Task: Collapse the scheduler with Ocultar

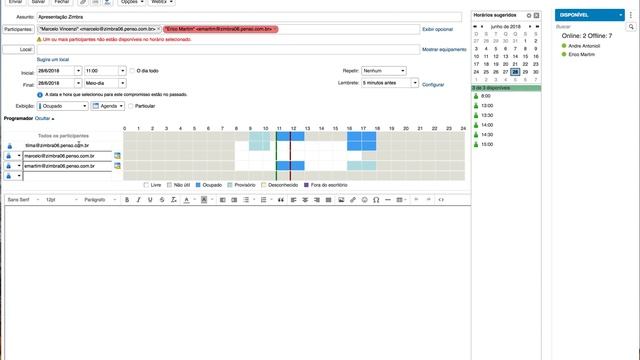Action: pyautogui.click(x=43, y=118)
